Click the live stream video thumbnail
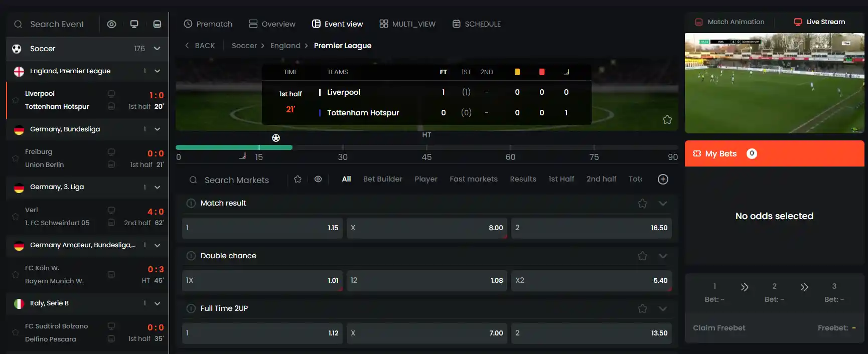 tap(775, 83)
